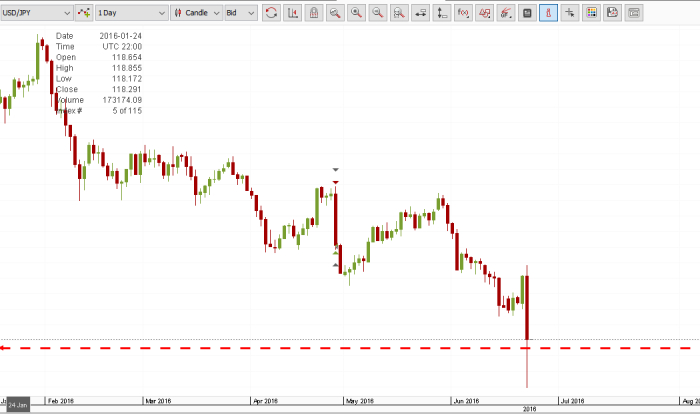This screenshot has width=700, height=414.
Task: Click the 24 Jan date label on axis
Action: pos(18,405)
